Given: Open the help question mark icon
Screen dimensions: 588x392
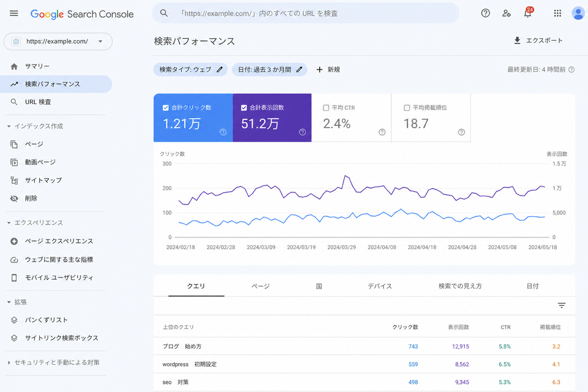Looking at the screenshot, I should click(x=485, y=14).
